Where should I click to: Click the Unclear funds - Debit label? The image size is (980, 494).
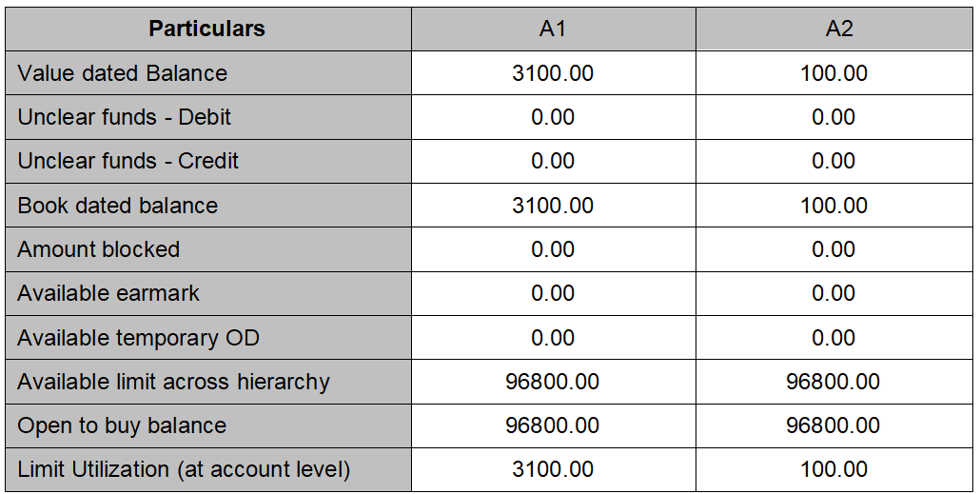125,117
